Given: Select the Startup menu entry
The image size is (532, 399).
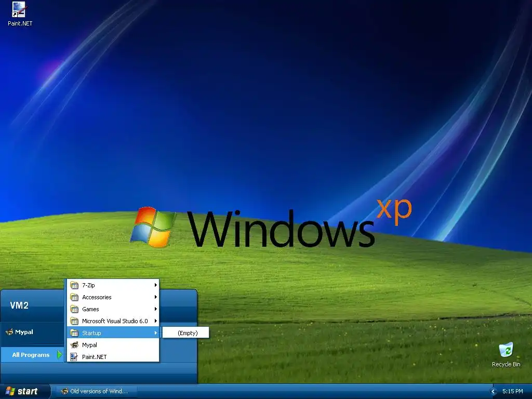Looking at the screenshot, I should pos(113,333).
